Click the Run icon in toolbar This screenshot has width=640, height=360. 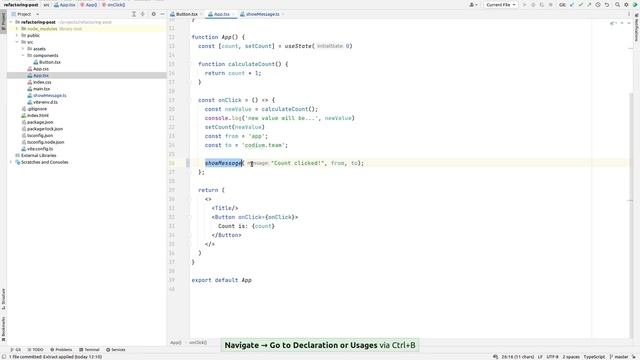[x=524, y=5]
